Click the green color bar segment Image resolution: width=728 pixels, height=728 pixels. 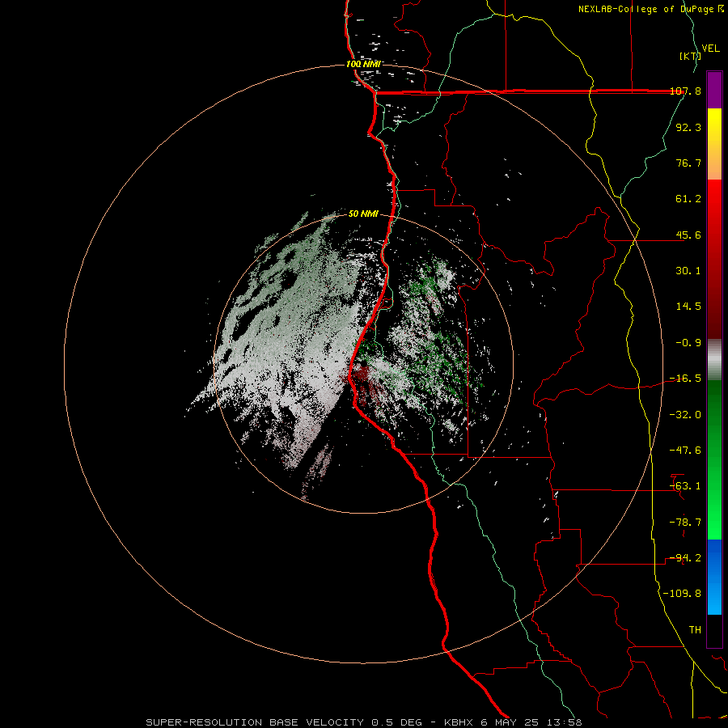click(714, 459)
